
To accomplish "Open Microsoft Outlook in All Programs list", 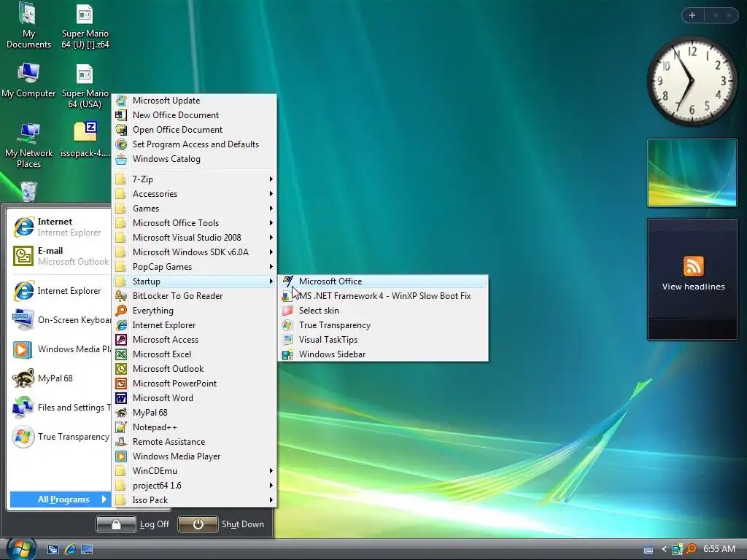I will (x=194, y=368).
